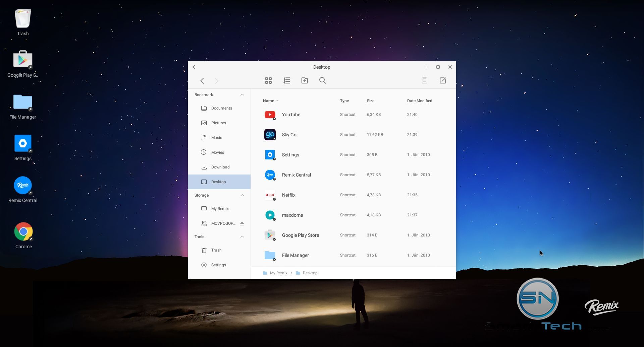This screenshot has height=347, width=644.
Task: Open Remix Central desktop shortcut
Action: pos(23,190)
